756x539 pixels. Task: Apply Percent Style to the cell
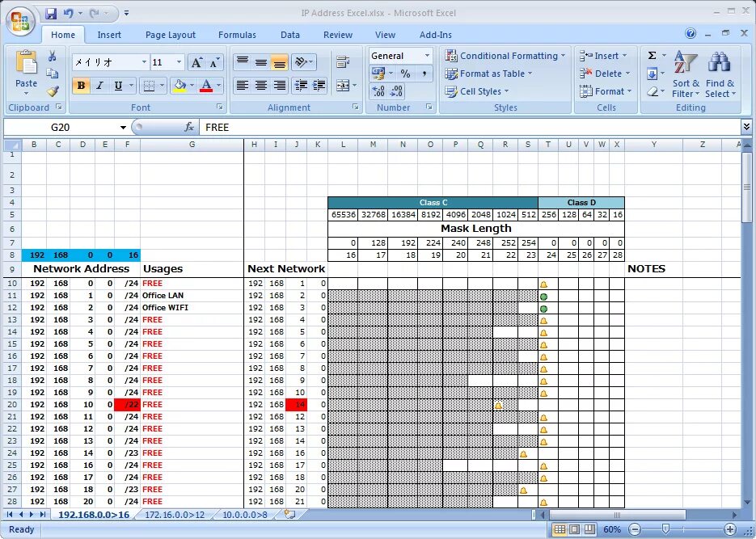(406, 73)
